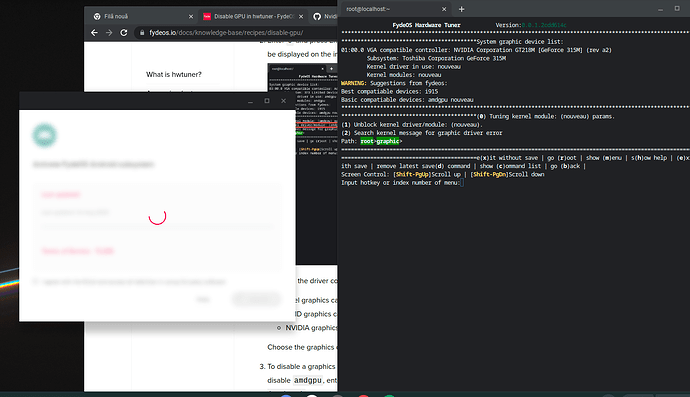
Task: Click the 'Kernel modules: nouveau' line
Action: click(x=404, y=75)
